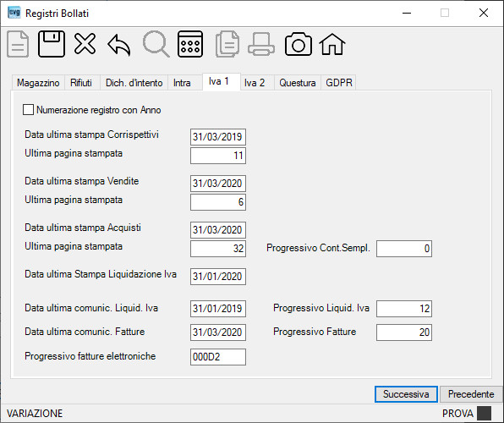The width and height of the screenshot is (504, 423).
Task: Edit the Data ultima stampa Corrispettivi field
Action: pos(218,137)
